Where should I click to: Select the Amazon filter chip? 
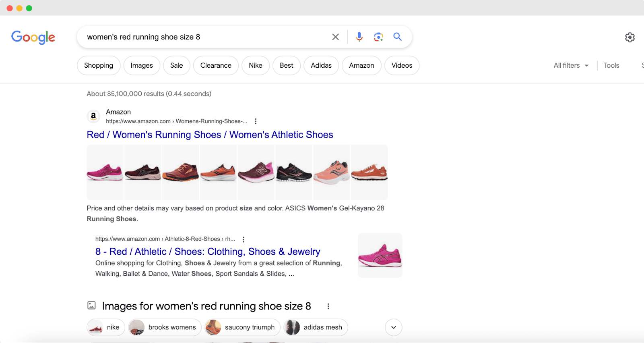pyautogui.click(x=361, y=65)
